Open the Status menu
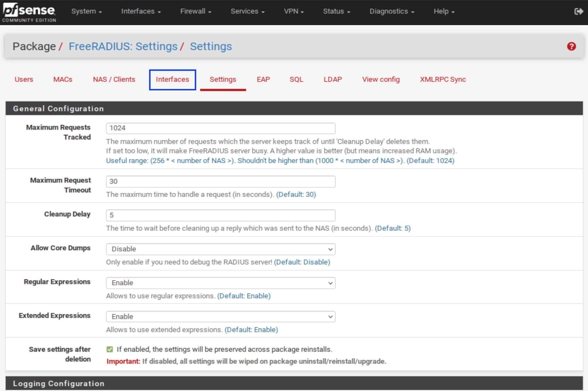588x391 pixels. pos(337,11)
